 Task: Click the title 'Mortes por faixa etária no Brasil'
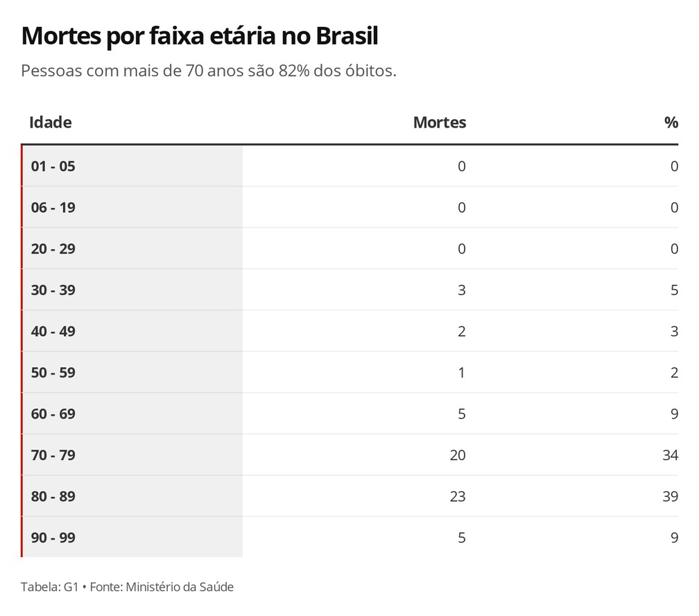click(x=200, y=36)
